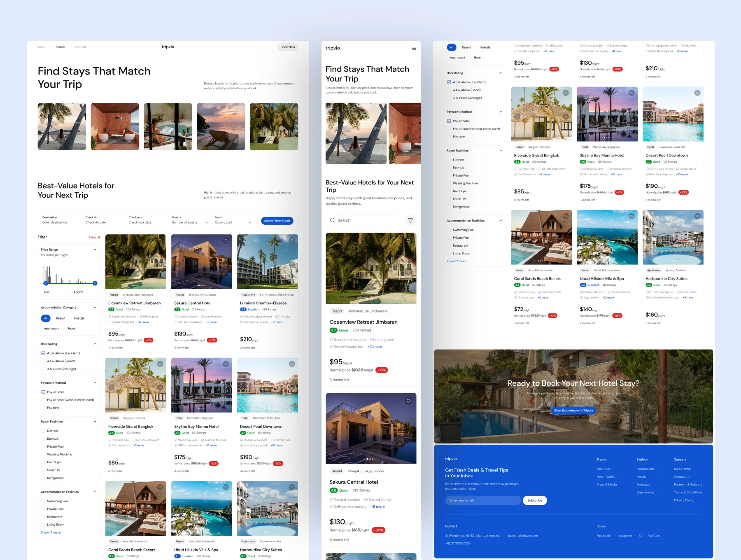The width and height of the screenshot is (741, 560).
Task: Heart Oceanview Retreat Jimbaran card in first desktop mockup
Action: click(x=160, y=240)
